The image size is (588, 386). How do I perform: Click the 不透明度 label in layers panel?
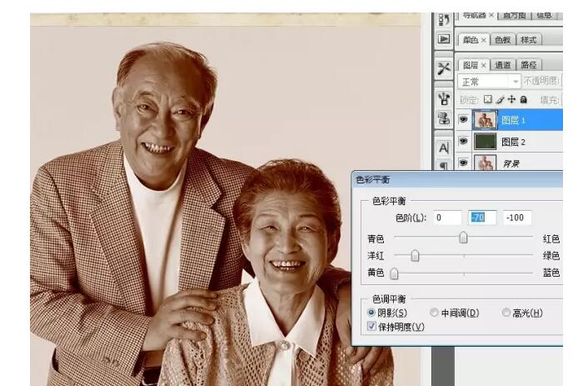point(541,81)
